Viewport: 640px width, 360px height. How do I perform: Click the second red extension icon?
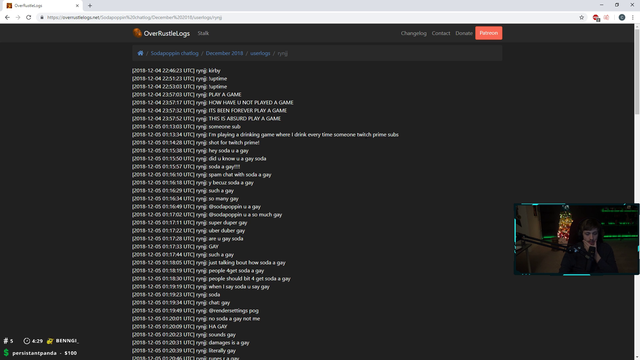point(607,18)
